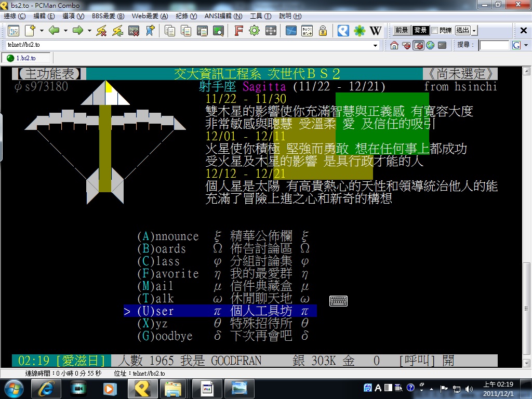Viewport: 532px width, 399px height.
Task: Click the terminal vertical scrollbar thumb
Action: [x=527, y=310]
